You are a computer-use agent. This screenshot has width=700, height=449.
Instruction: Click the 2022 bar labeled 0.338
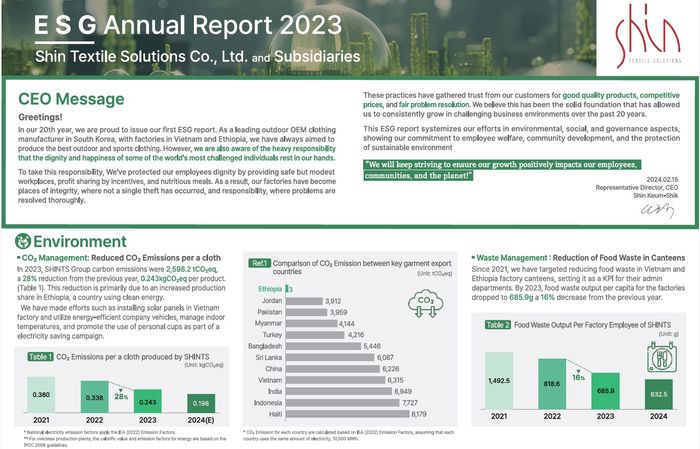pos(94,397)
